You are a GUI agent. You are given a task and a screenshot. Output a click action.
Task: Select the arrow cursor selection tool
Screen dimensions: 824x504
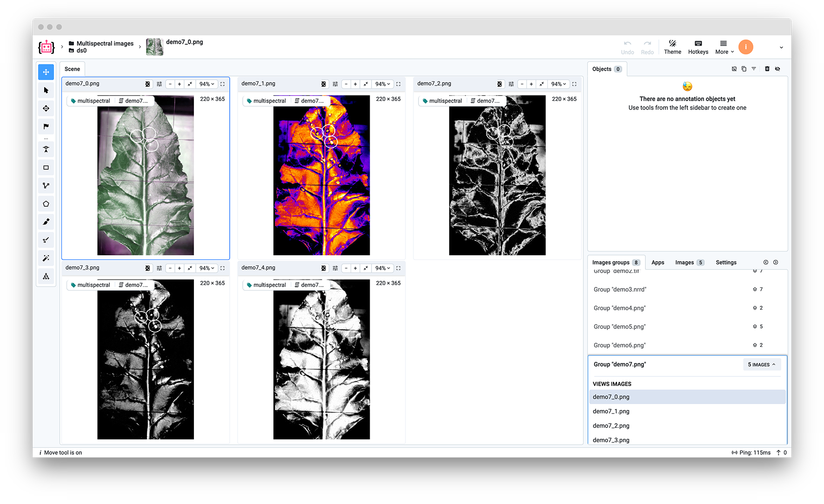coord(46,90)
